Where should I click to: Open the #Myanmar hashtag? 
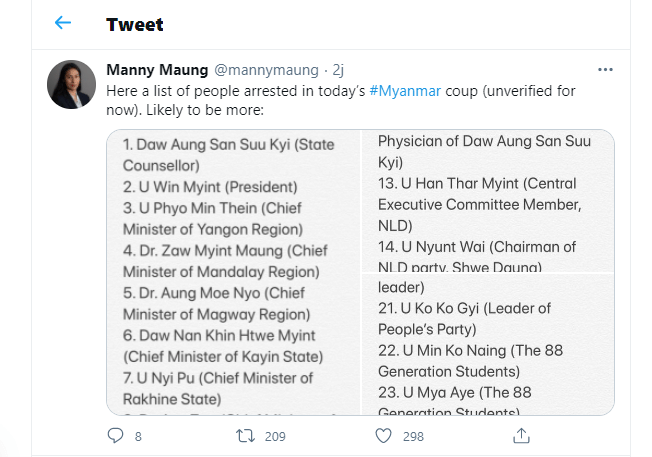click(x=405, y=91)
